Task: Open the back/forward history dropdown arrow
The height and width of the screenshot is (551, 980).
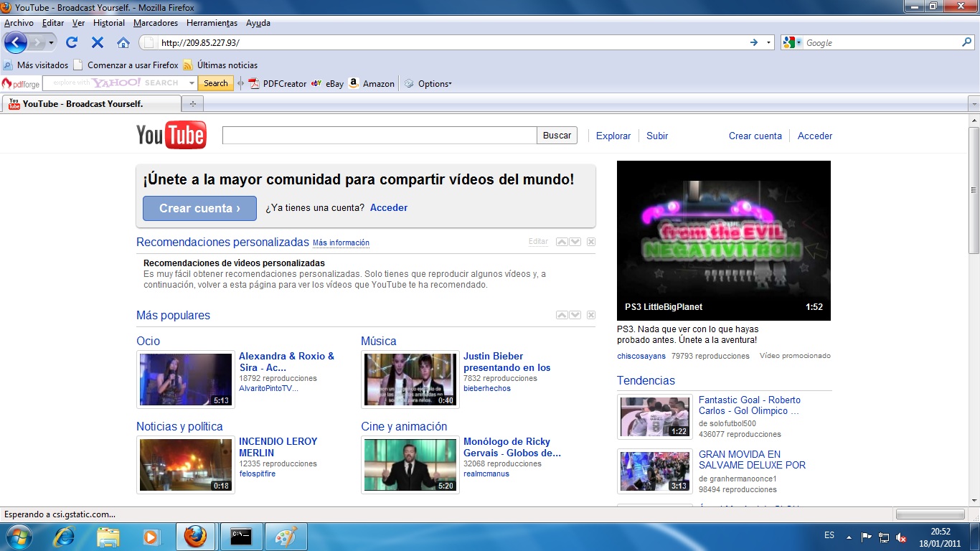Action: [51, 42]
